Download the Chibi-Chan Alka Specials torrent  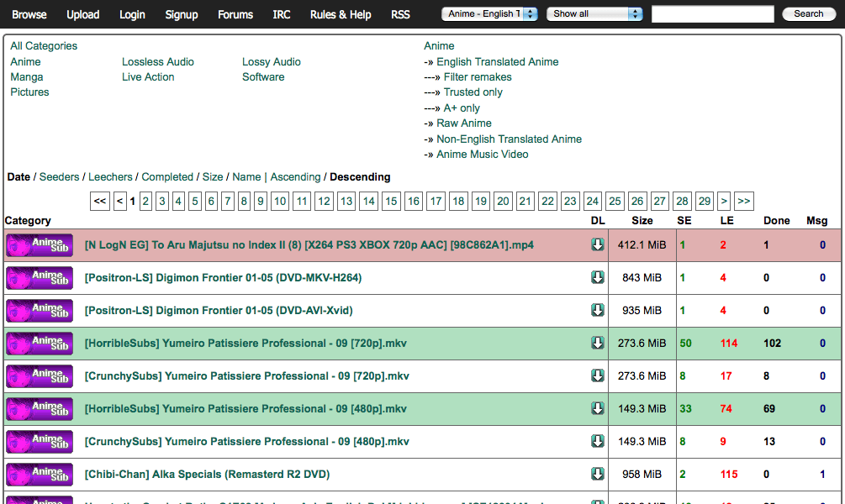(598, 475)
